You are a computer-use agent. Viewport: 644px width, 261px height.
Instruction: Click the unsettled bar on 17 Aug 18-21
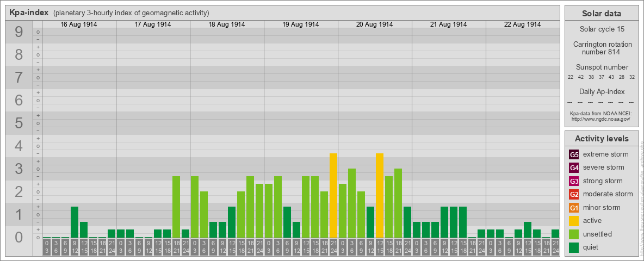[x=176, y=207]
